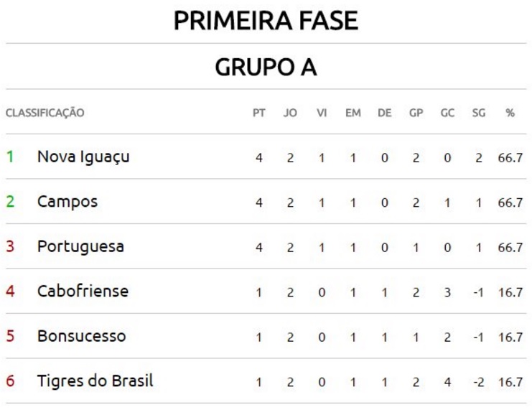532x410 pixels.
Task: Click the JO games played header
Action: 290,113
